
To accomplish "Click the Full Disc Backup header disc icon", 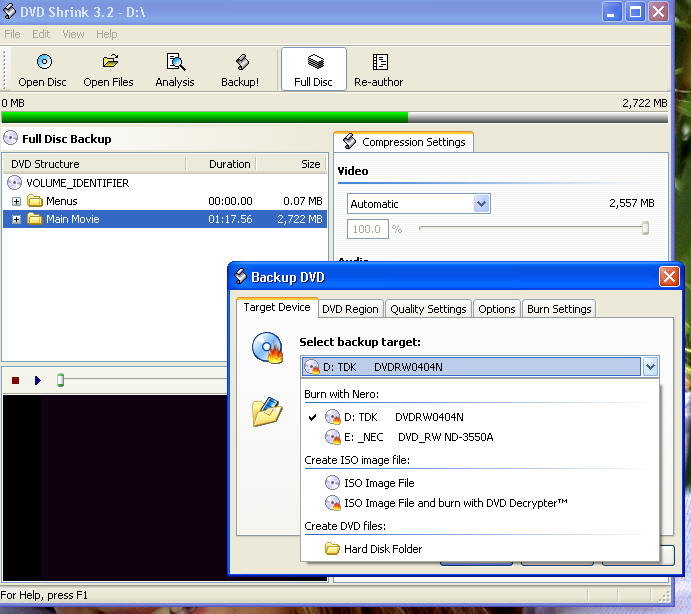I will pyautogui.click(x=11, y=138).
